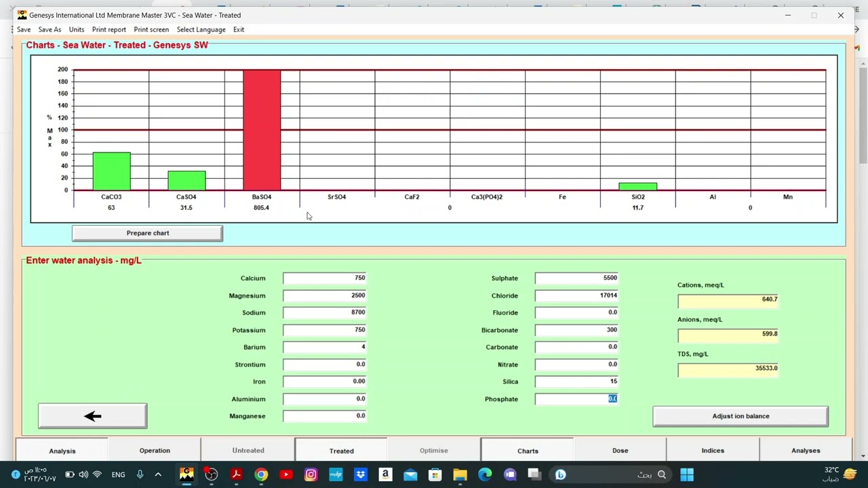This screenshot has width=868, height=488.
Task: Open the Analyses tab
Action: coord(806,451)
